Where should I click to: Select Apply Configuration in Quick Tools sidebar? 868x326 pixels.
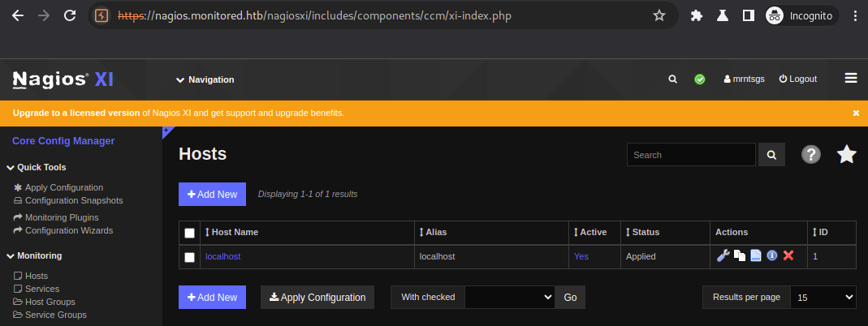[58, 188]
